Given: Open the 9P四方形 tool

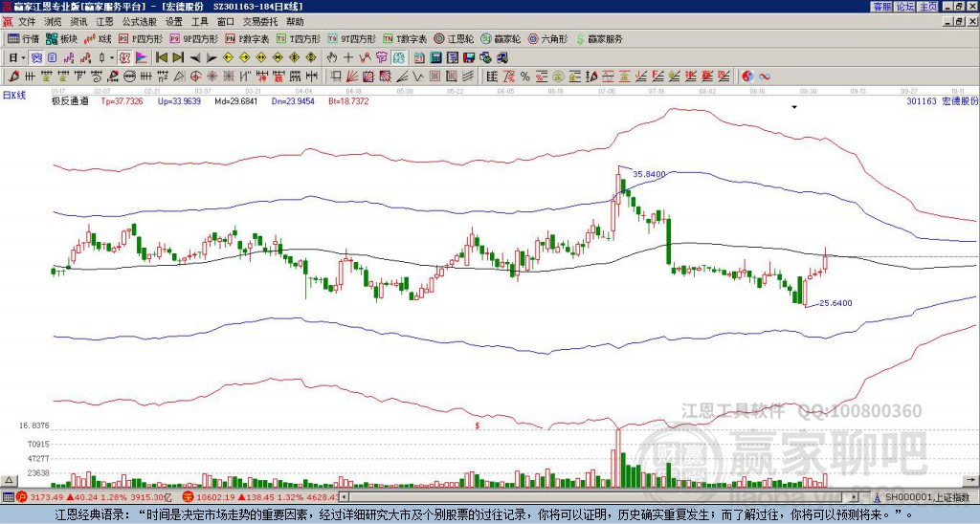Looking at the screenshot, I should [x=193, y=38].
